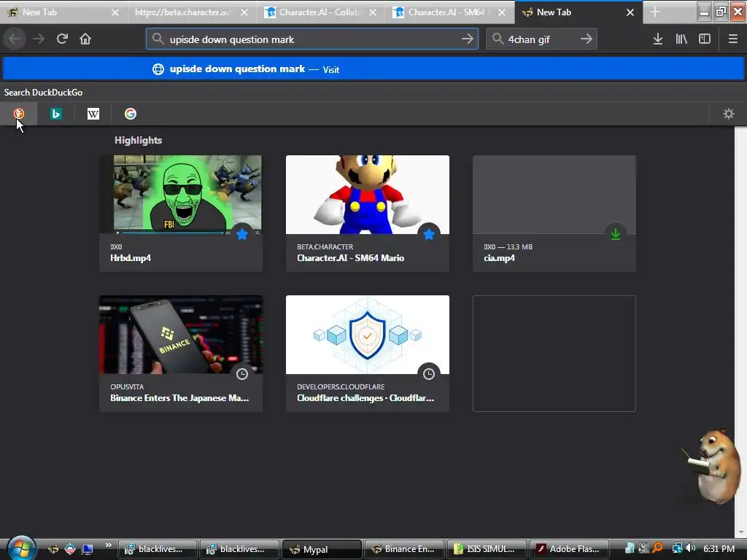Expand the quick launch chevron on taskbar

pyautogui.click(x=108, y=545)
